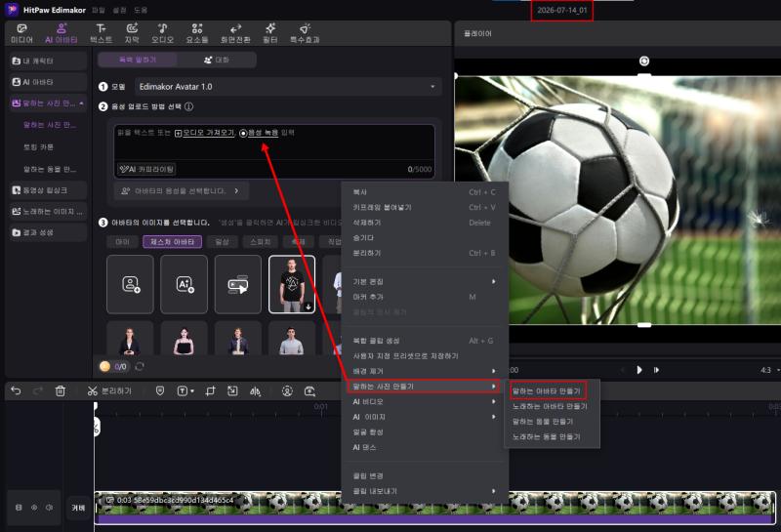This screenshot has width=781, height=532.
Task: Choose 말하는 사진 만들기 in context menu
Action: coord(425,386)
